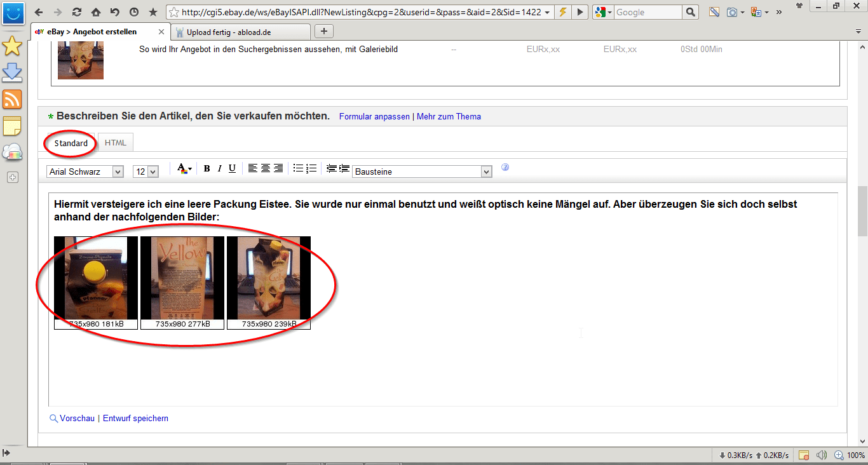Open the Maxthon main menu smiley icon
Viewport: 868px width, 465px height.
tap(13, 12)
